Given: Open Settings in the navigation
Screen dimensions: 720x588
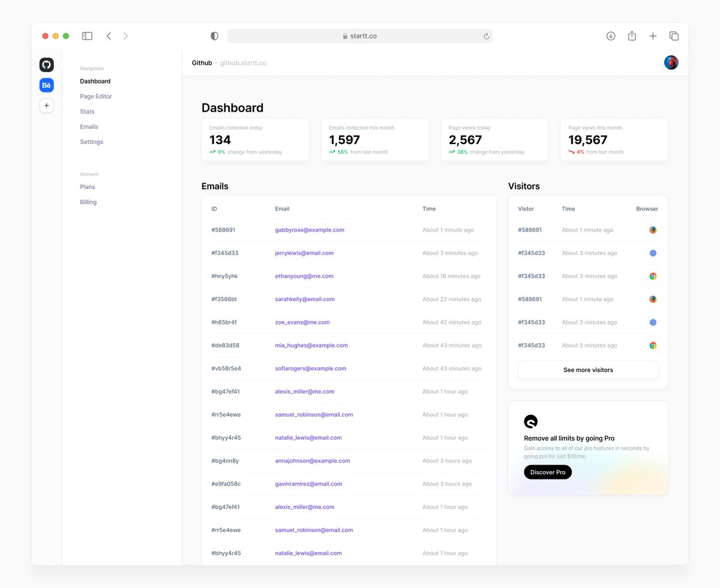Looking at the screenshot, I should [x=91, y=142].
